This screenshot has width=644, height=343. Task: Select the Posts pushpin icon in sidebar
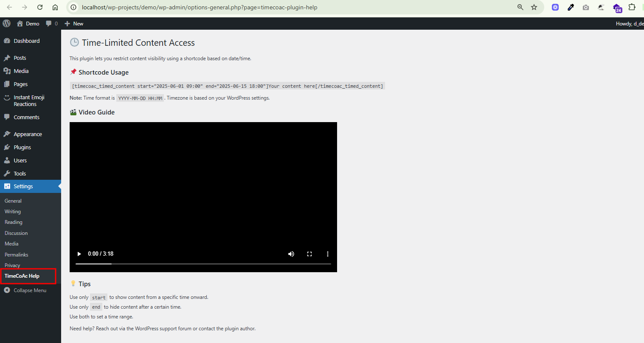(x=8, y=58)
